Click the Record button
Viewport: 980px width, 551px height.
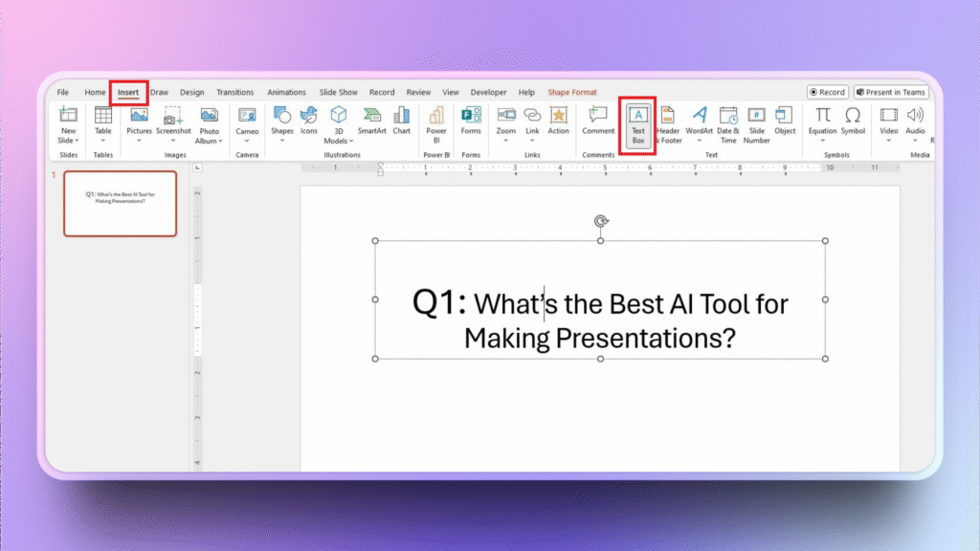[827, 93]
